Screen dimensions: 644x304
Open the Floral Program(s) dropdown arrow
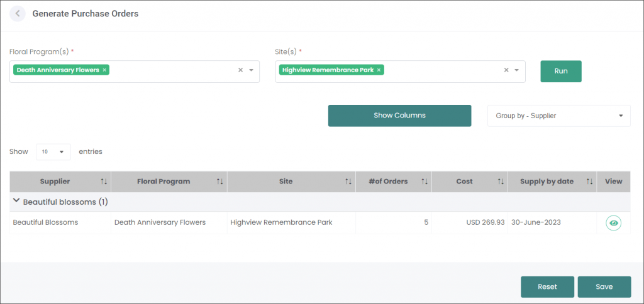[252, 70]
